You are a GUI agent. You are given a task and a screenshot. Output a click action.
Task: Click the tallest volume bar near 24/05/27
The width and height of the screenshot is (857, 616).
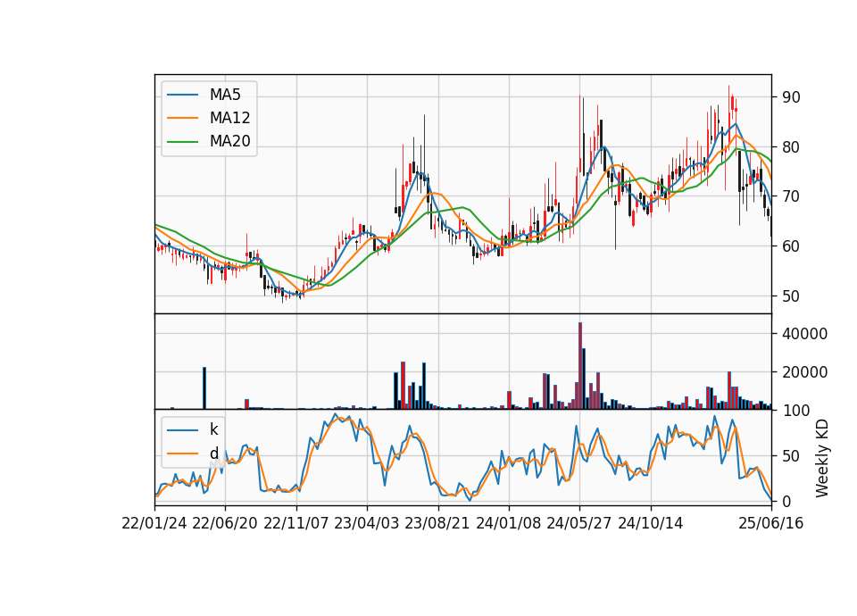[x=580, y=366]
